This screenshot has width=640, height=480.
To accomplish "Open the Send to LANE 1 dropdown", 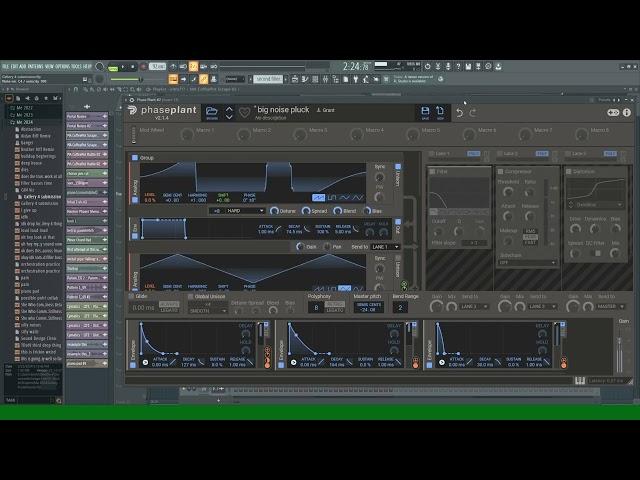I will coord(385,247).
